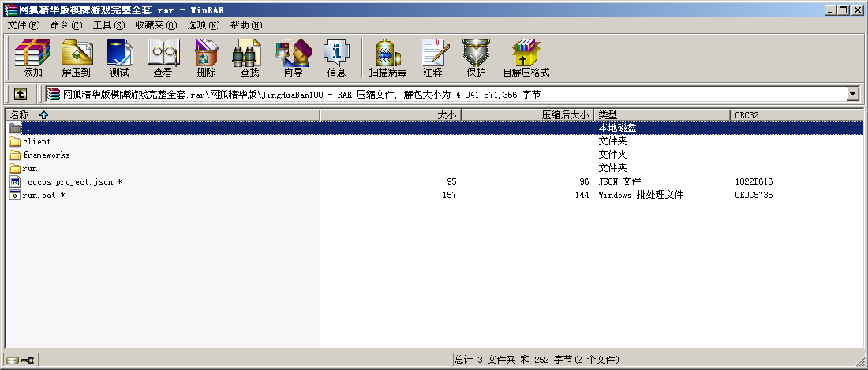Click the Extract To (解压到) icon
This screenshot has height=370, width=868.
(x=77, y=58)
